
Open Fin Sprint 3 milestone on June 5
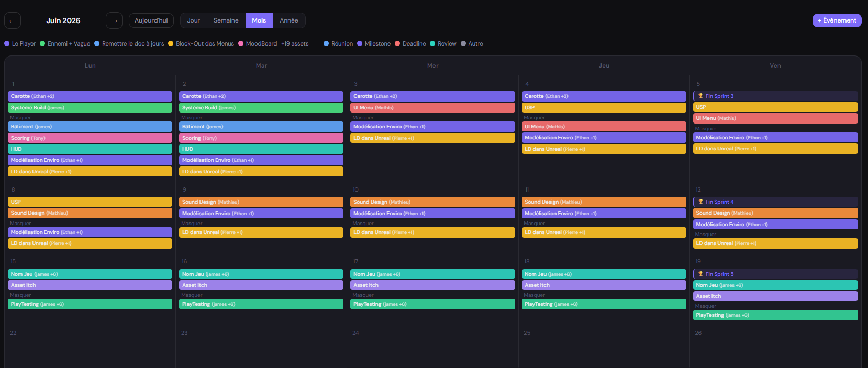tap(775, 96)
